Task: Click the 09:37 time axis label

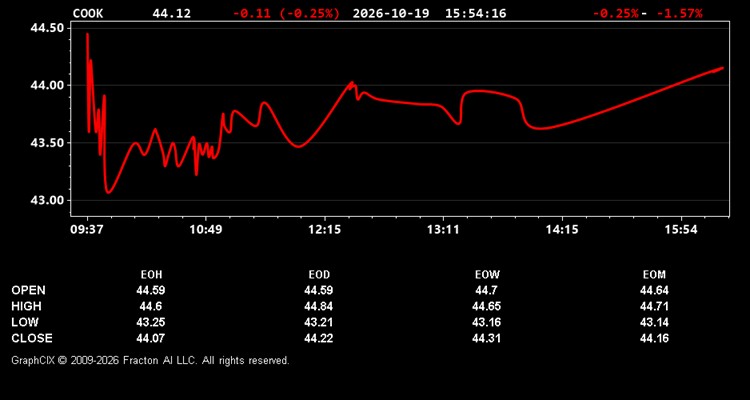Action: coord(87,230)
